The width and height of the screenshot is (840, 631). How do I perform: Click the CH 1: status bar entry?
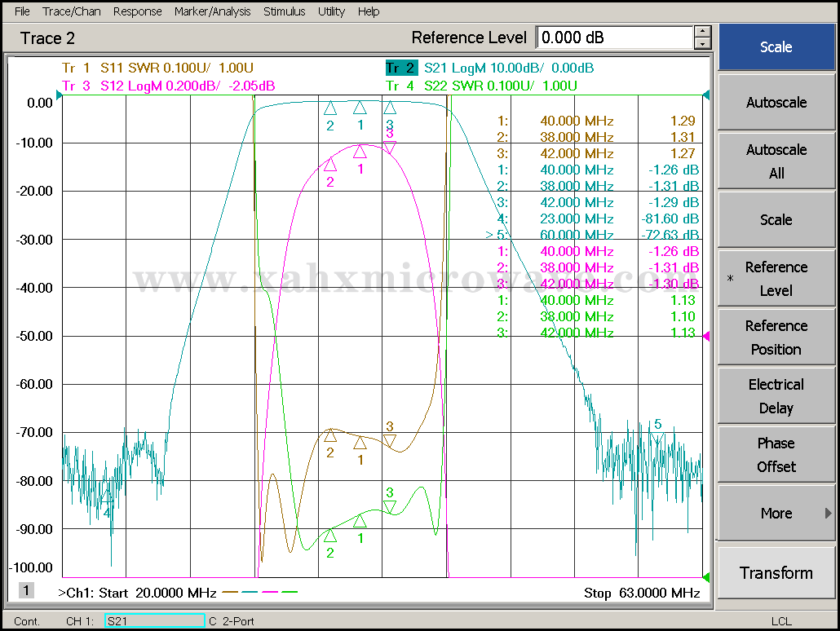(x=80, y=621)
